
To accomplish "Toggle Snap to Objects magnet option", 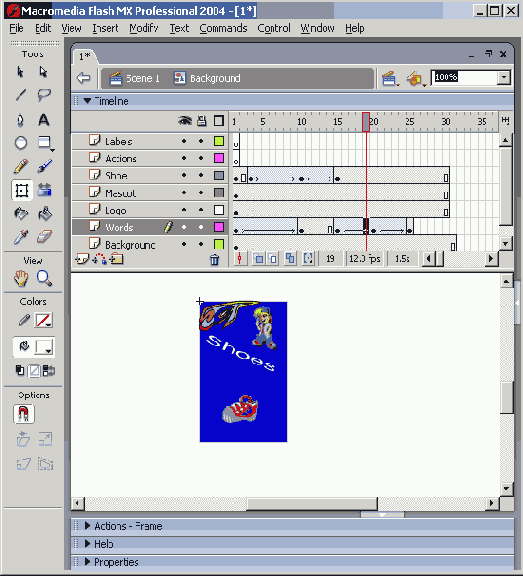I will click(x=24, y=414).
